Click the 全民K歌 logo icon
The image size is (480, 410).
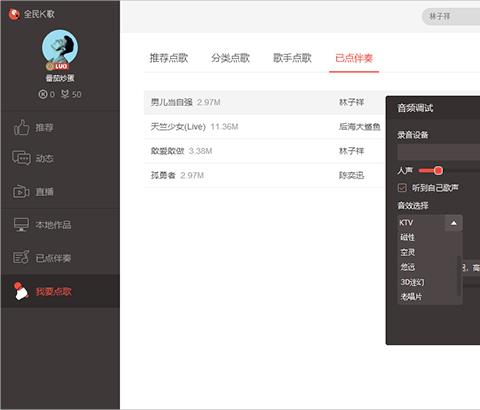(14, 14)
